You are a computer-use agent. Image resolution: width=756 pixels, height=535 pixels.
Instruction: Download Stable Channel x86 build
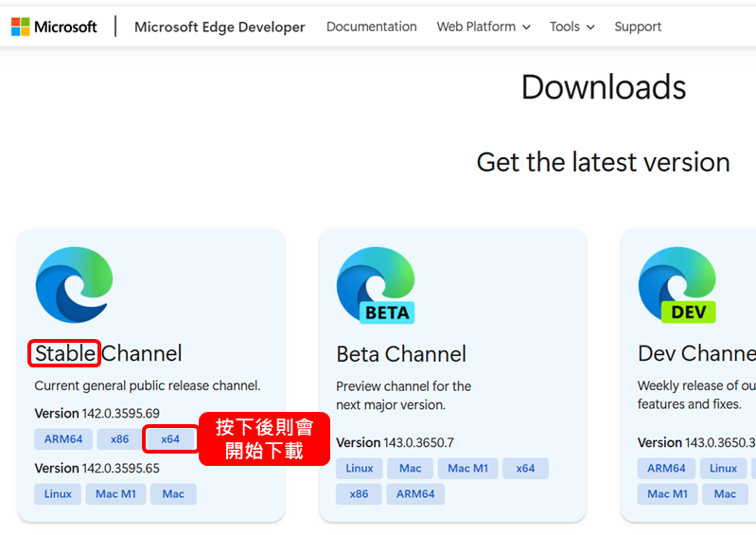tap(119, 439)
